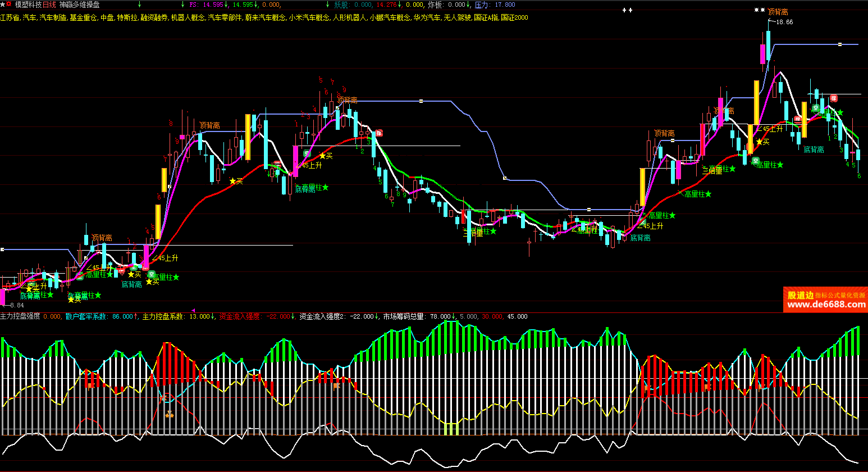Image resolution: width=868 pixels, height=472 pixels.
Task: Open the 神巅多维操盘 indicator name
Action: pos(79,4)
